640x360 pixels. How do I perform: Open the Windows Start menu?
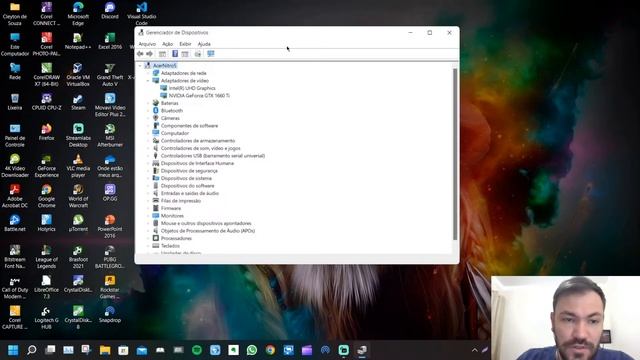pyautogui.click(x=13, y=350)
